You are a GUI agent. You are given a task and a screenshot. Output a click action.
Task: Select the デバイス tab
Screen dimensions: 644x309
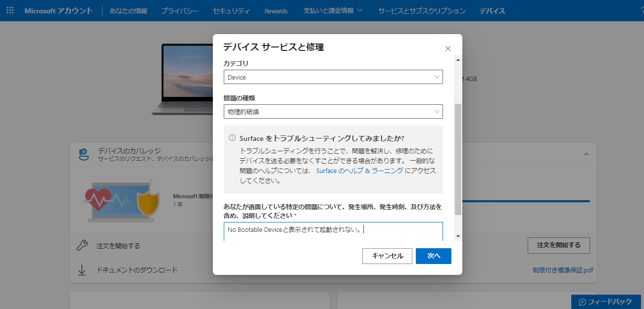[492, 10]
